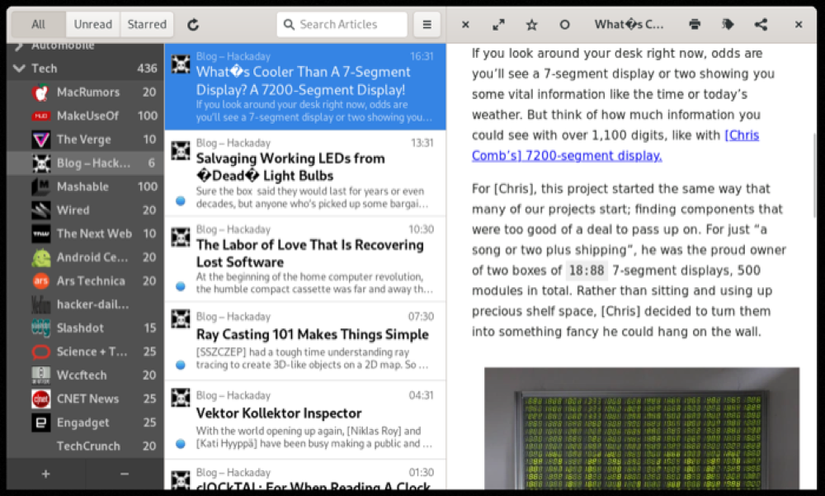This screenshot has height=496, width=825.
Task: Expand the Automobile category chevron
Action: tap(19, 47)
